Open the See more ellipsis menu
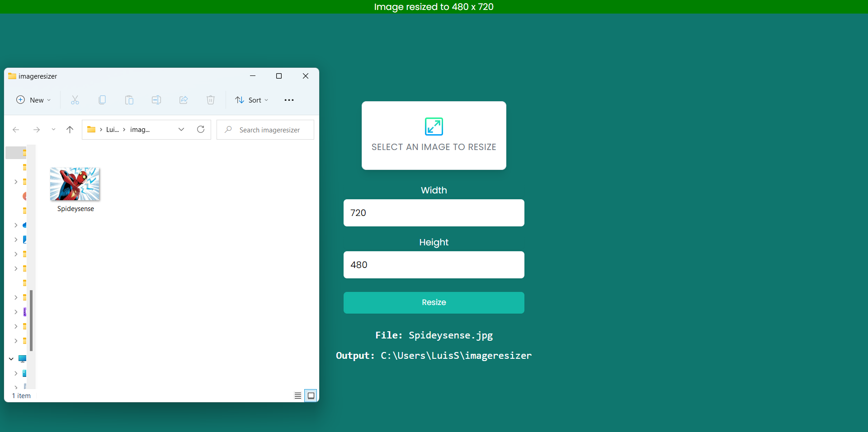 pos(289,100)
